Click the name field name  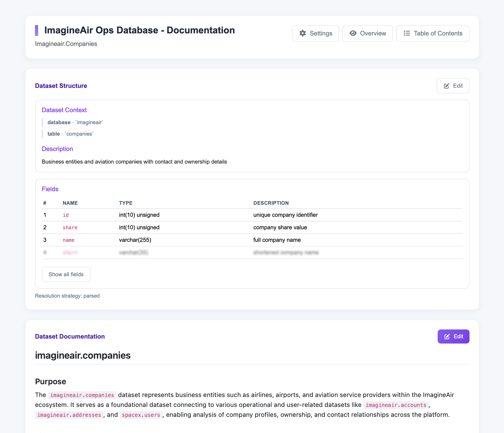coord(69,240)
